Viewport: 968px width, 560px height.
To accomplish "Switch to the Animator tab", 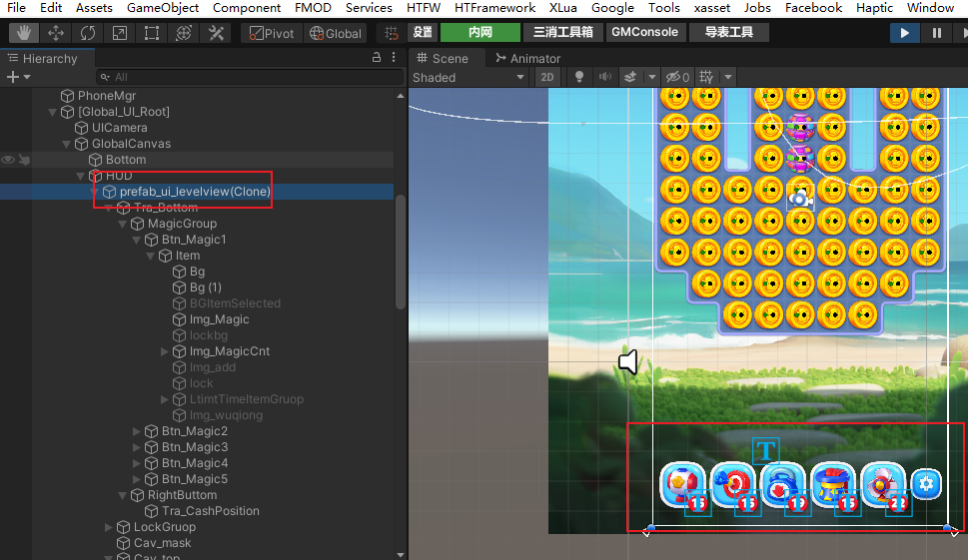I will point(528,58).
